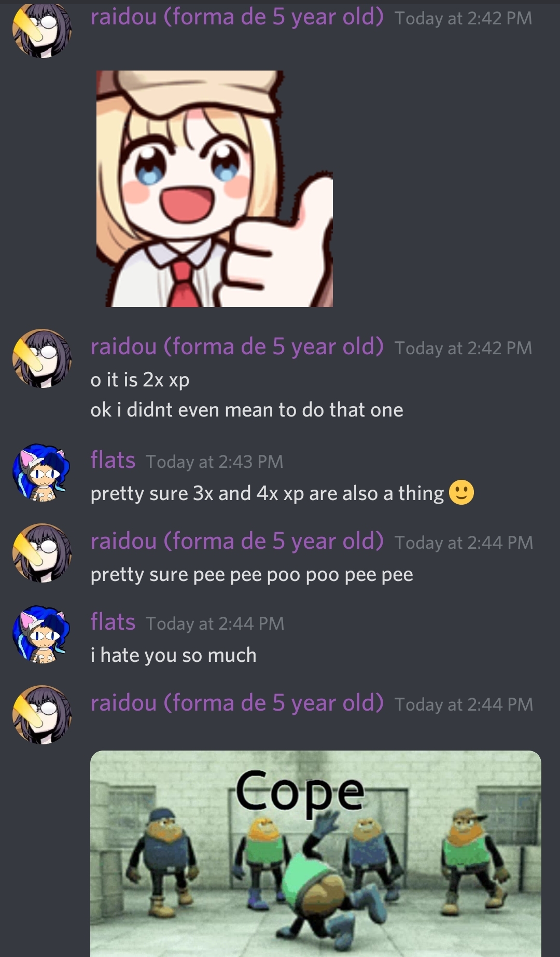Select the 'i hate you so much' message
This screenshot has width=560, height=957.
click(173, 655)
